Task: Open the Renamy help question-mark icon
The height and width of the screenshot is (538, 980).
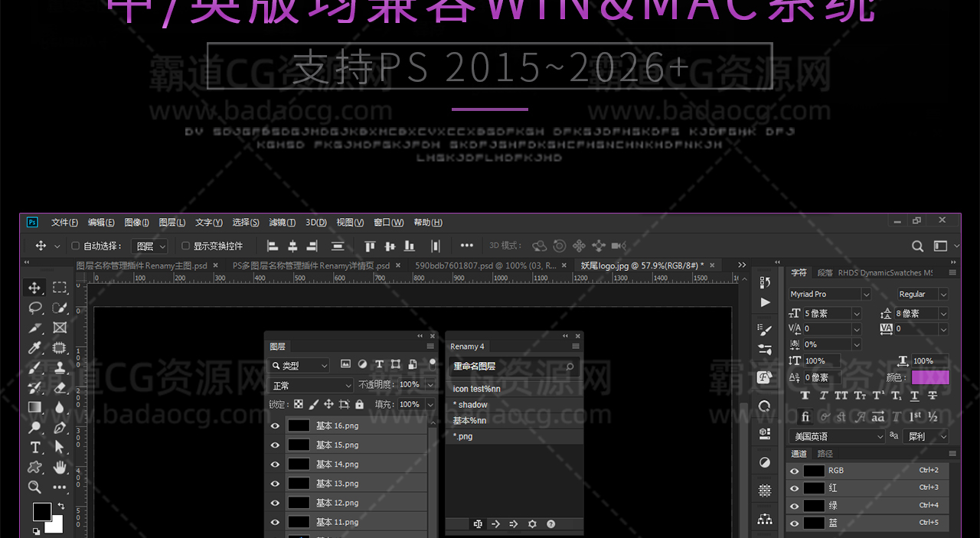Action: [550, 524]
